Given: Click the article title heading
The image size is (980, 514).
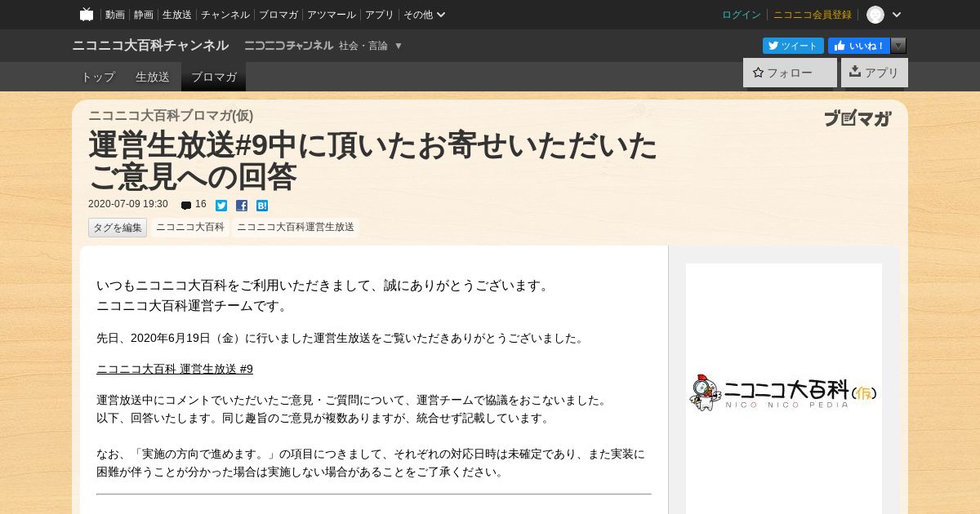Looking at the screenshot, I should pyautogui.click(x=373, y=160).
